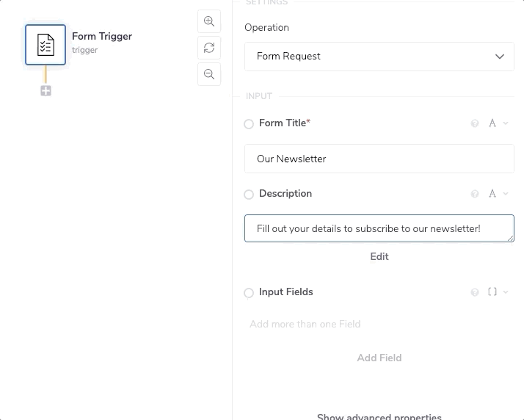Toggle the Description radio circle
This screenshot has width=524, height=420.
(249, 195)
